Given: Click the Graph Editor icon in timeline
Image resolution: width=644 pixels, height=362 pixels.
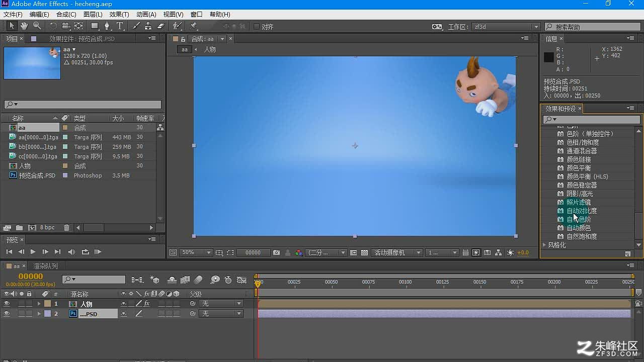Looking at the screenshot, I should (242, 280).
